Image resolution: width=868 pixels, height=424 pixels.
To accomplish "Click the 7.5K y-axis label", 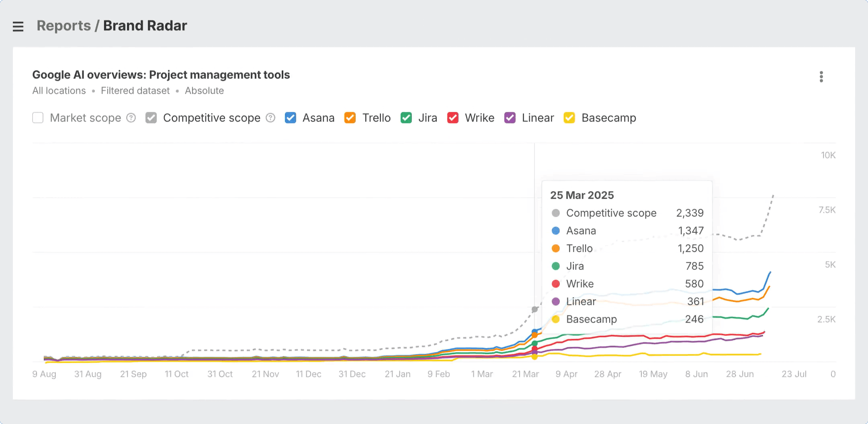I will click(x=827, y=210).
